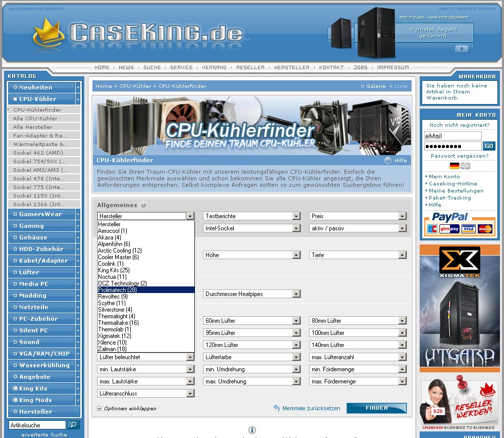Viewport: 504px width, 438px height.
Task: Click the Xigmatek Asgard gedämmt banner
Action: [x=433, y=32]
